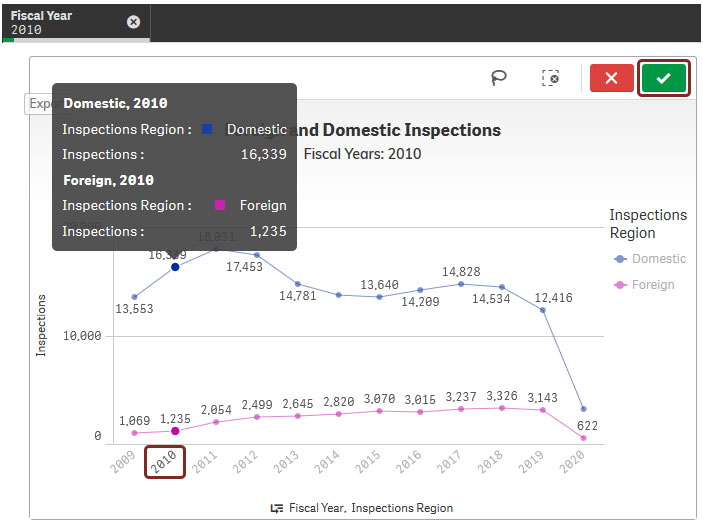
Task: Cancel the selection with red X
Action: pyautogui.click(x=612, y=78)
